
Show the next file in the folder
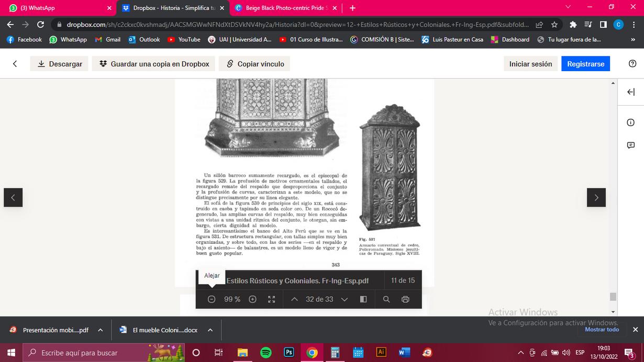(596, 197)
